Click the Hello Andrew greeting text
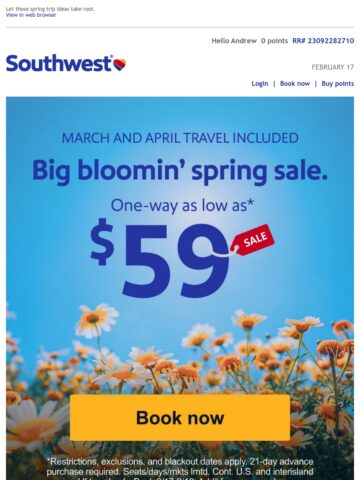Viewport: 360px width, 480px height. pos(234,41)
